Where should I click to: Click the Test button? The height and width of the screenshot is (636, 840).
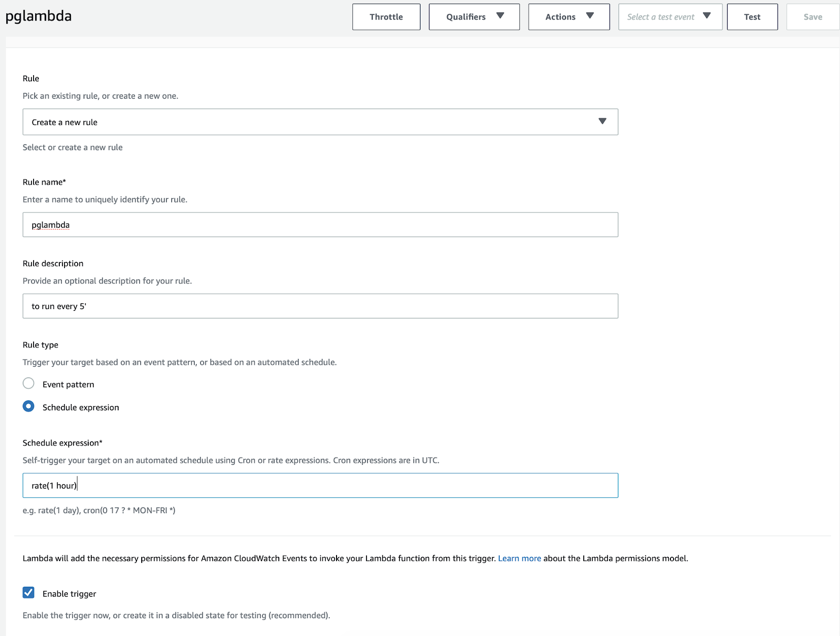coord(752,17)
